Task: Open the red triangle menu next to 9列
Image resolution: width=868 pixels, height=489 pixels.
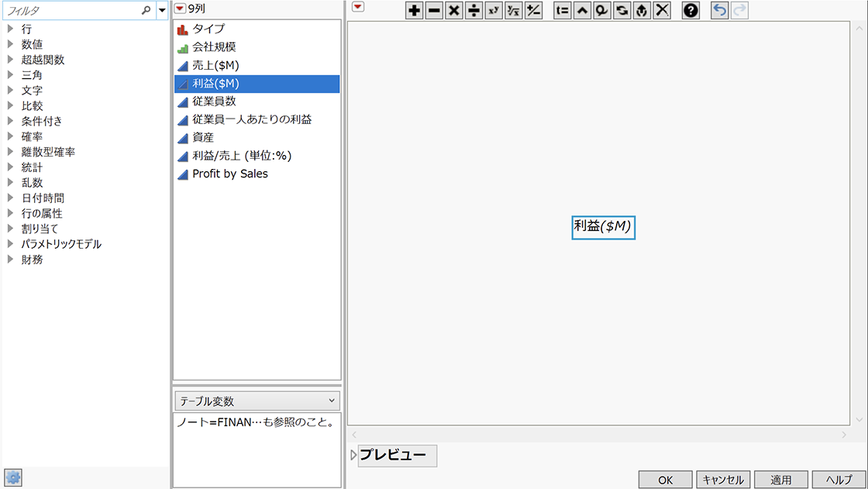Action: (x=180, y=9)
